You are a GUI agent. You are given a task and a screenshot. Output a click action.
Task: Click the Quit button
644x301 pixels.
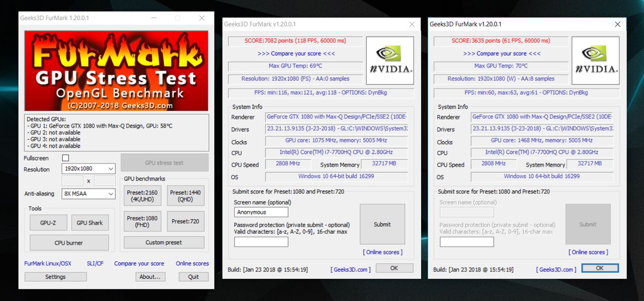point(194,277)
